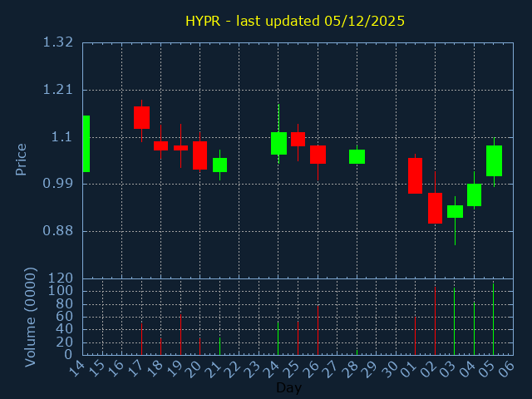
Task: Click the red candlestick on day 02
Action: point(435,208)
